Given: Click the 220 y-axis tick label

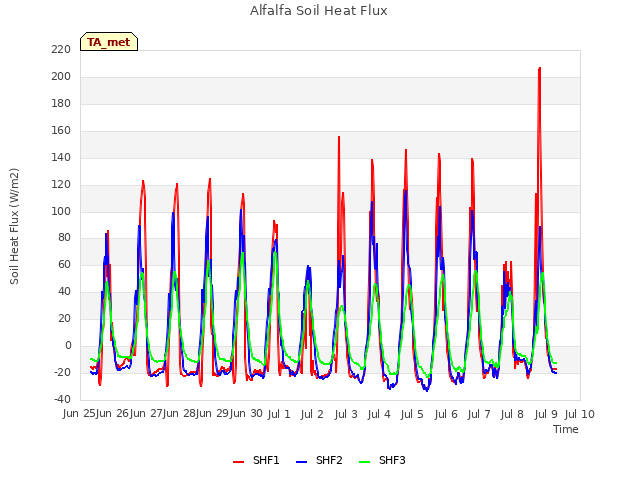Looking at the screenshot, I should pyautogui.click(x=61, y=50).
